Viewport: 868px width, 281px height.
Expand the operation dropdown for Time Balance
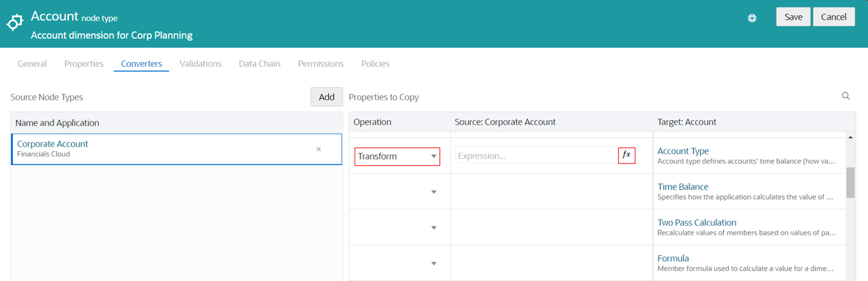pyautogui.click(x=433, y=192)
